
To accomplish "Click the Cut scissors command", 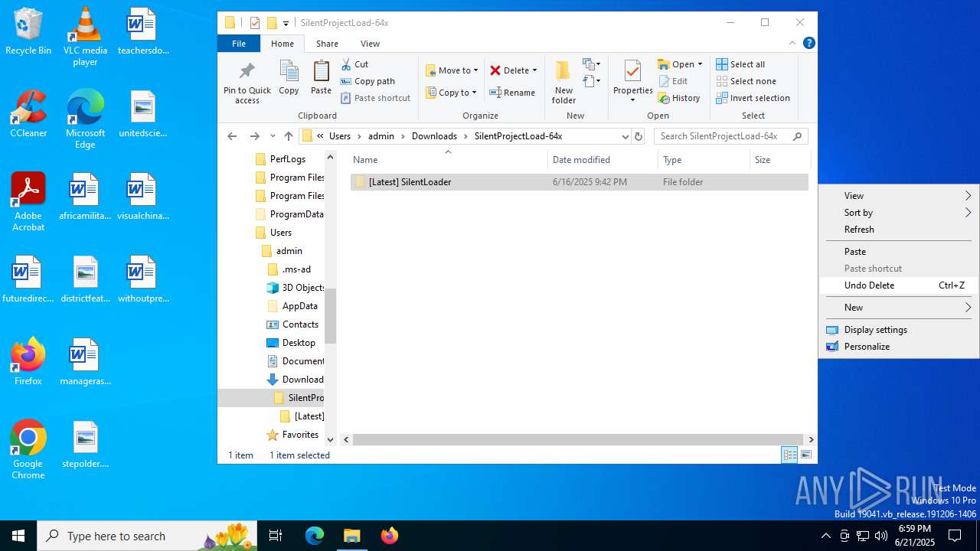I will click(354, 64).
